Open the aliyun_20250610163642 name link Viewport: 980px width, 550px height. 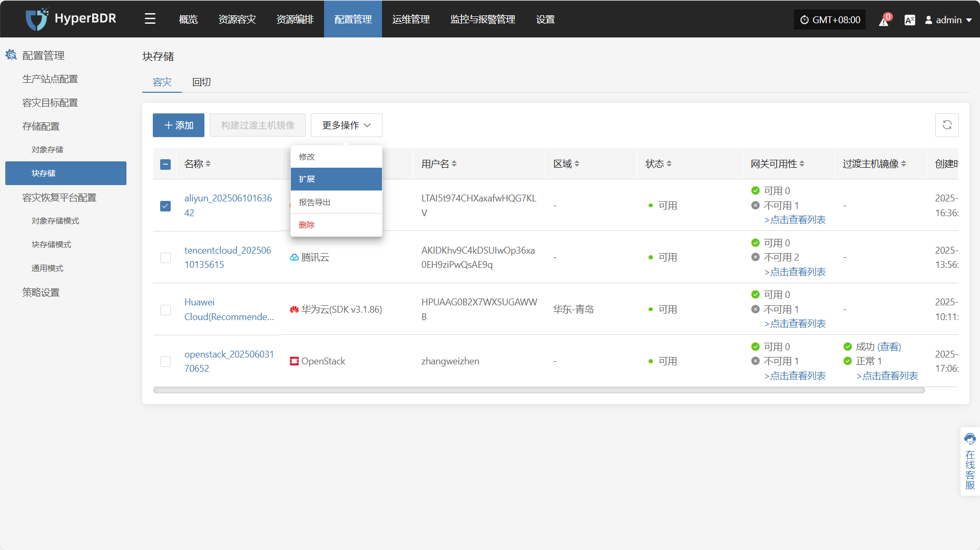[x=228, y=206]
